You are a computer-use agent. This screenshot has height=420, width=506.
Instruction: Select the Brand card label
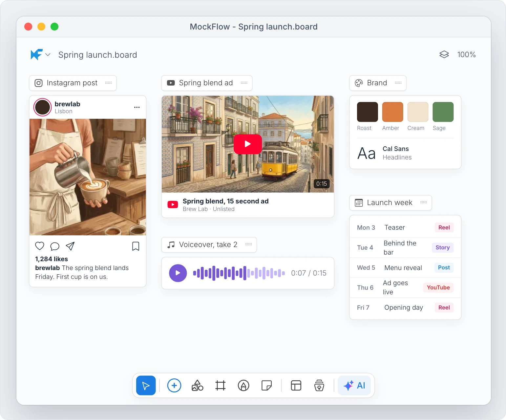tap(378, 83)
